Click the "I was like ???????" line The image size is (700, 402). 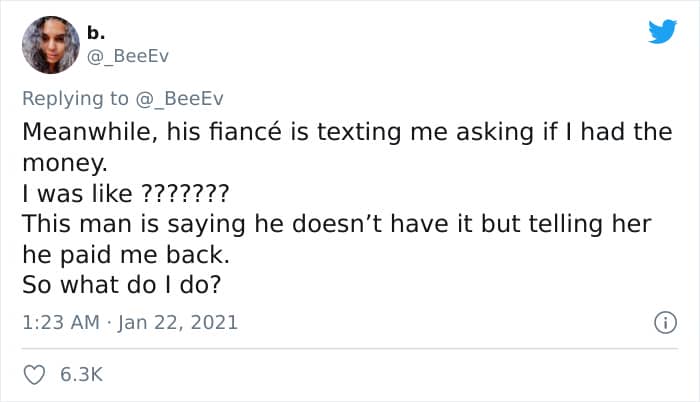click(125, 191)
